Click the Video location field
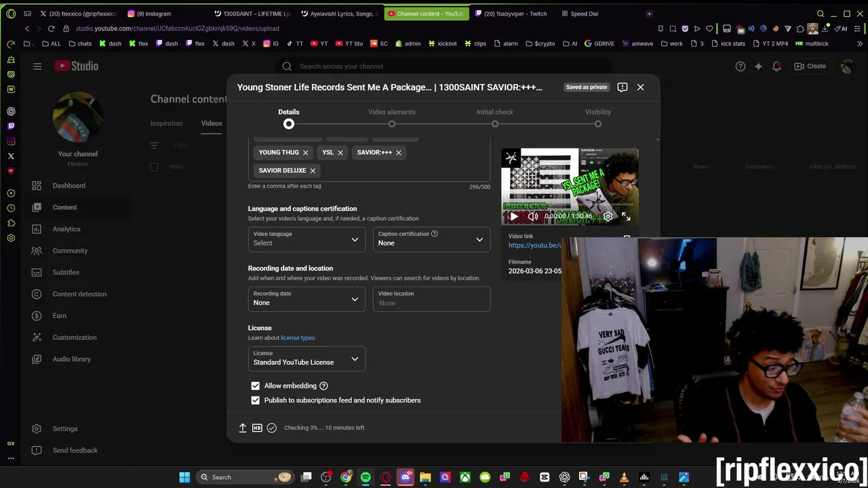 (x=431, y=298)
